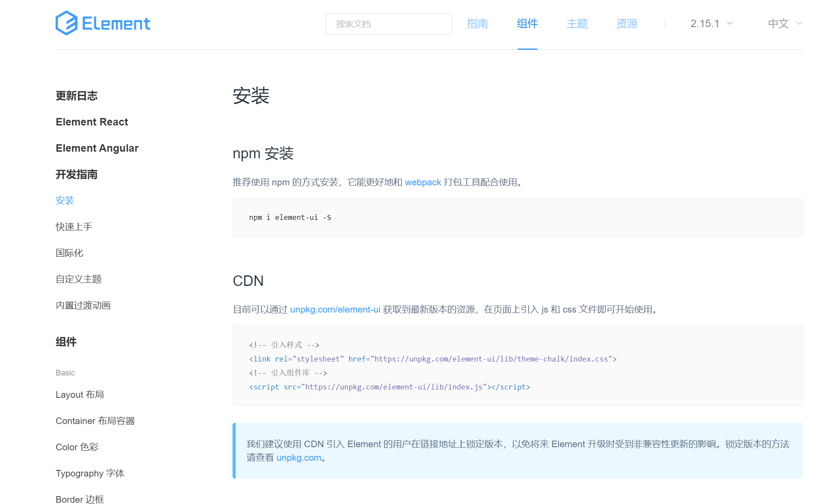820x504 pixels.
Task: Open the 主题 nav tab
Action: [x=577, y=24]
